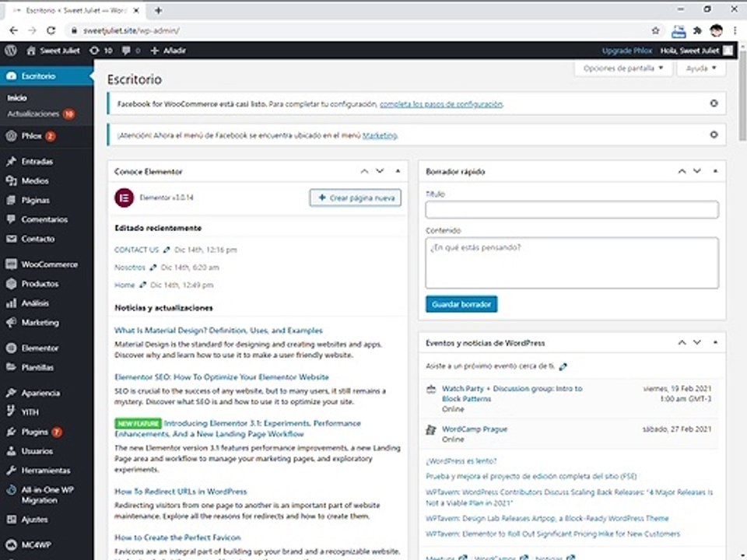Click Crear página nueva button
Screen dimensions: 747x560
356,198
